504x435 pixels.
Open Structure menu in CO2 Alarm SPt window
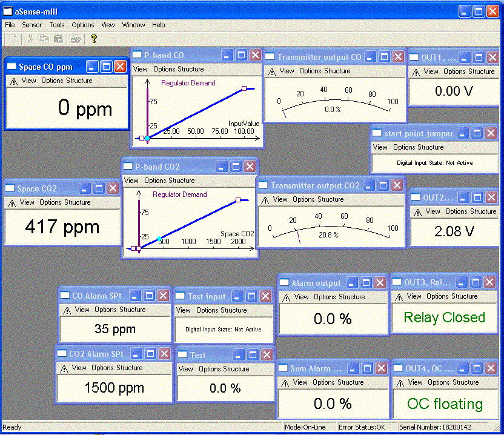click(x=130, y=368)
